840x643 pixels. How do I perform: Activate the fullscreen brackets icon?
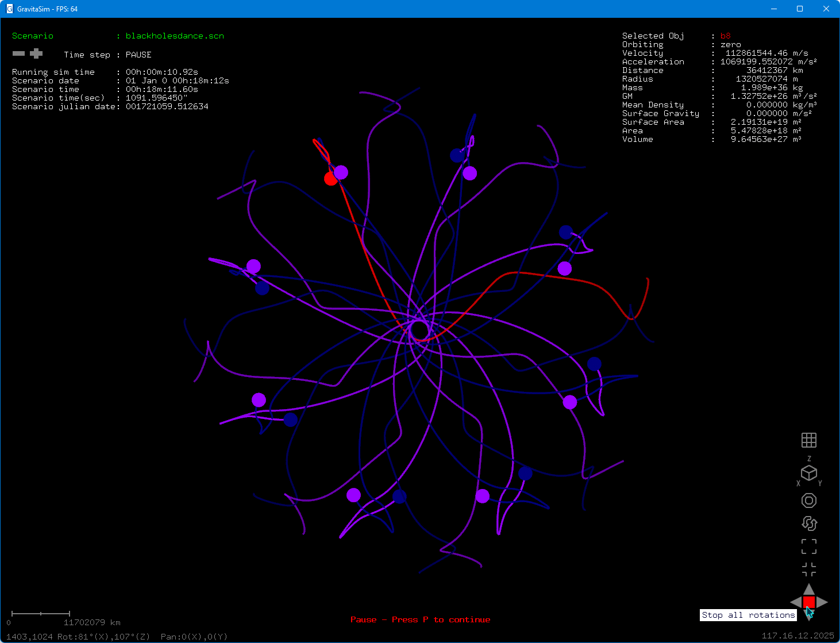[x=809, y=546]
